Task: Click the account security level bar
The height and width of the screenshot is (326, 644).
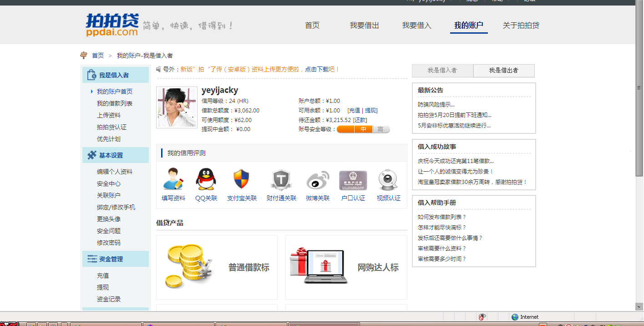Action: 363,129
